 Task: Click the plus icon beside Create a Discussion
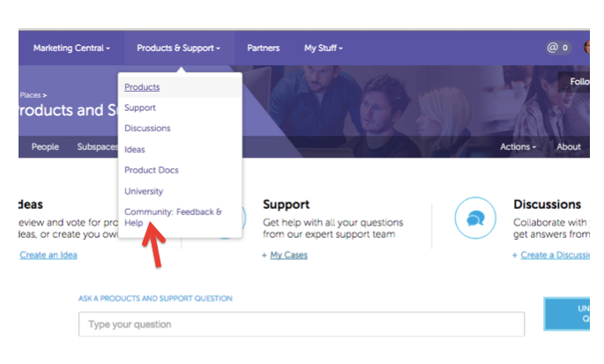pos(515,256)
